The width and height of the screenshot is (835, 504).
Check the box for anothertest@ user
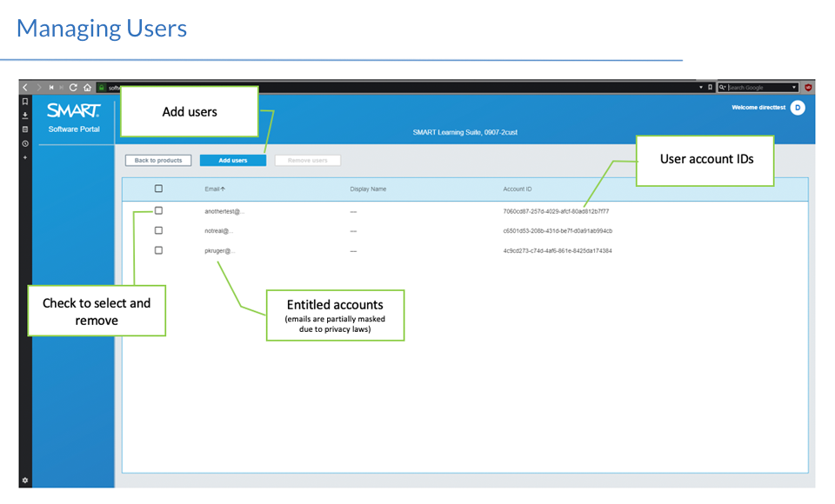[x=158, y=211]
